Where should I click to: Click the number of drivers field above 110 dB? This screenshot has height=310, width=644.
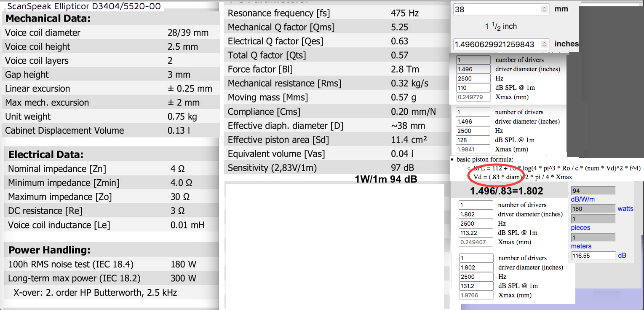click(x=473, y=60)
